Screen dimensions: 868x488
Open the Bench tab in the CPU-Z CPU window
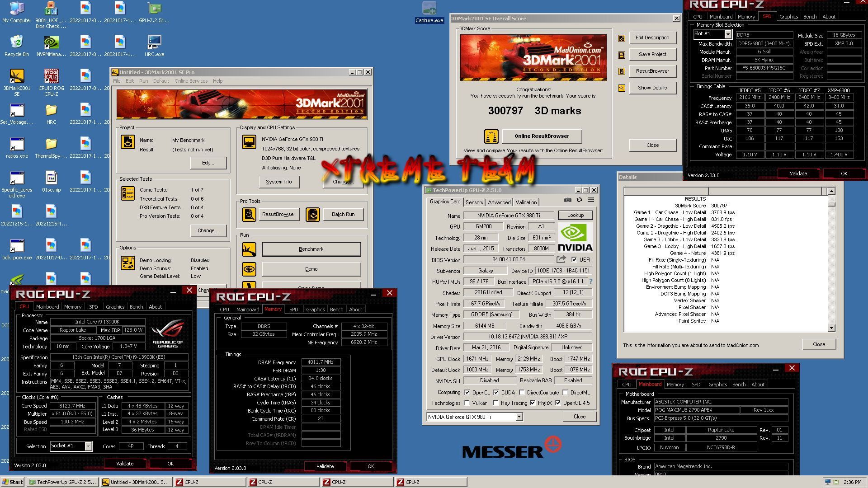tap(136, 307)
